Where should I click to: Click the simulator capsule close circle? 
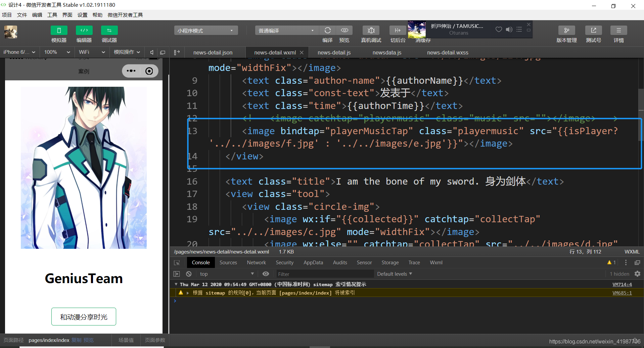(x=149, y=71)
